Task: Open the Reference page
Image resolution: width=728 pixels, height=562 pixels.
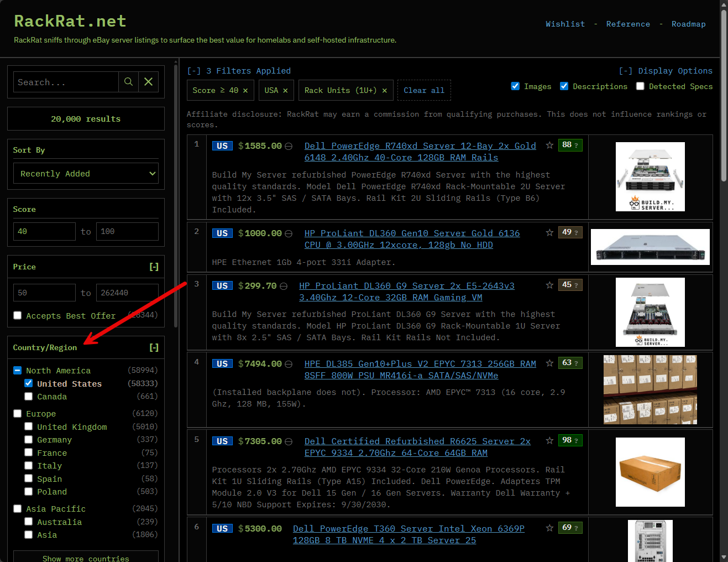Action: 628,24
